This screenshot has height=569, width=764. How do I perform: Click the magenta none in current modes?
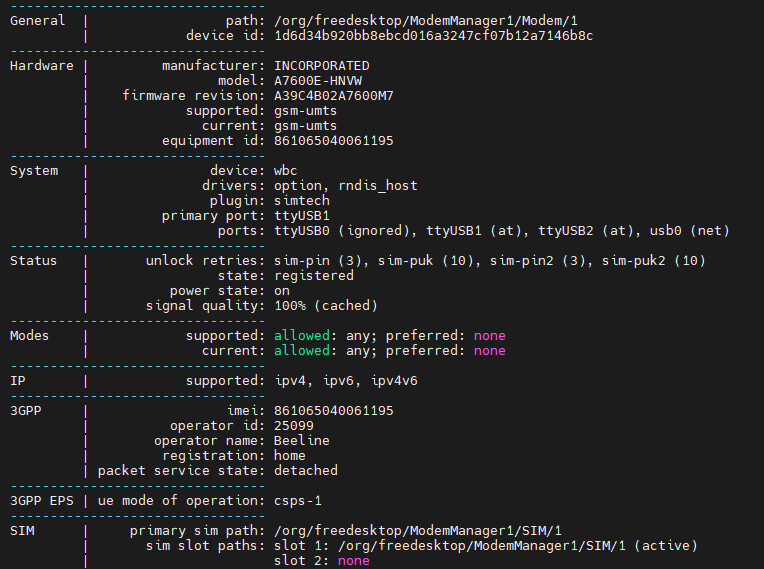pos(489,351)
